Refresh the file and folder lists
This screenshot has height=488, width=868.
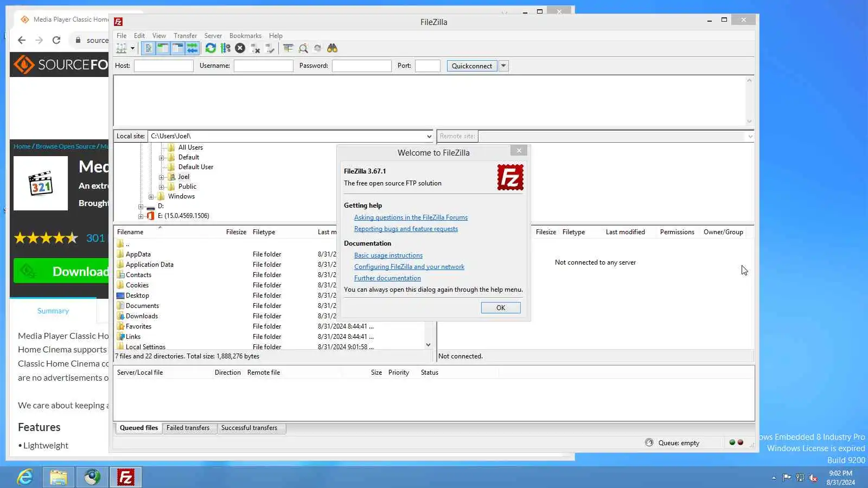[x=210, y=48]
